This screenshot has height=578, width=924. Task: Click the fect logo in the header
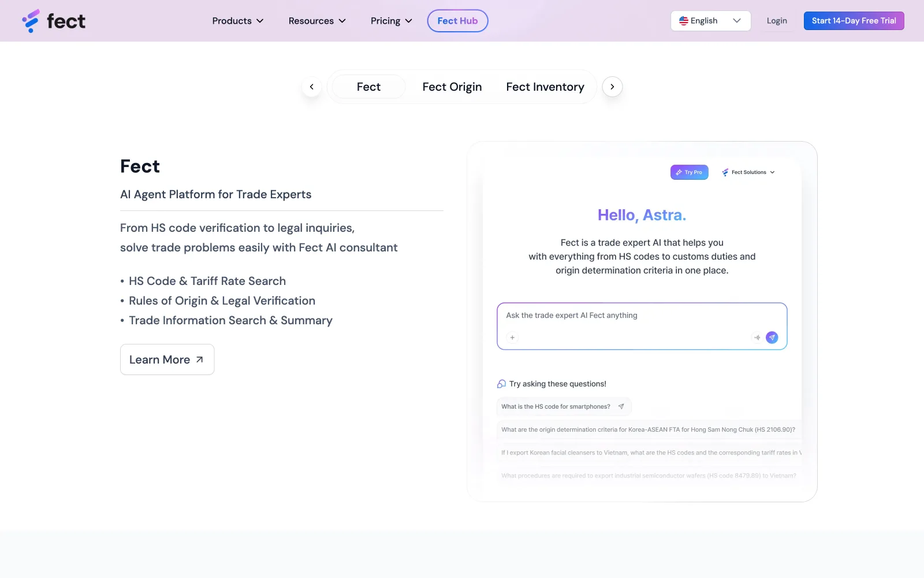[x=54, y=21]
